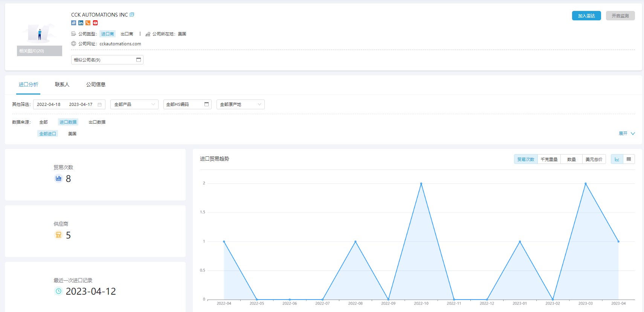Screen dimensions: 644x312
Task: Open the 全部HS编码 selector
Action: [x=188, y=104]
